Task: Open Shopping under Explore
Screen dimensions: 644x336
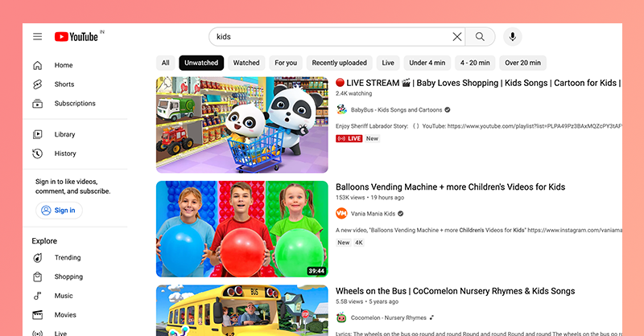Action: (x=68, y=277)
